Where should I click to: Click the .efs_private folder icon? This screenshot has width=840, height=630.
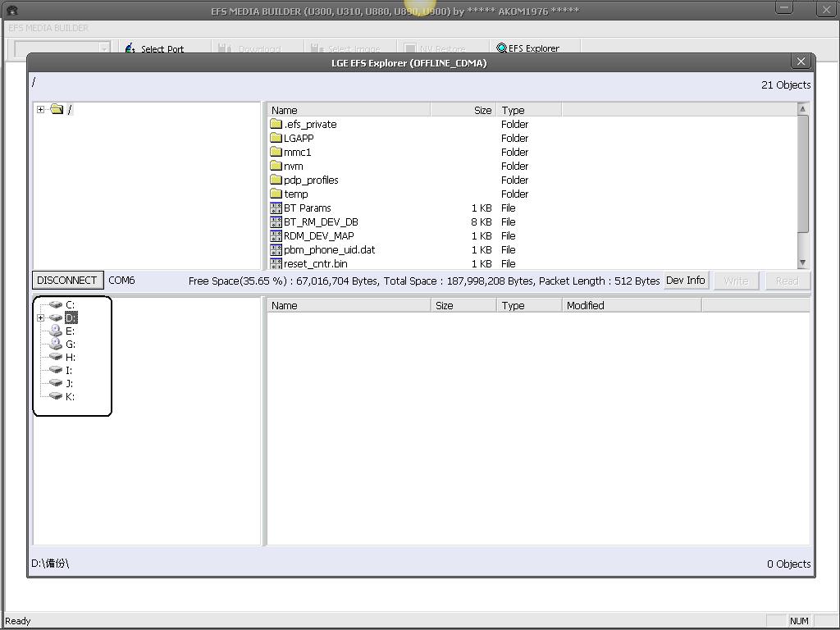pyautogui.click(x=276, y=125)
